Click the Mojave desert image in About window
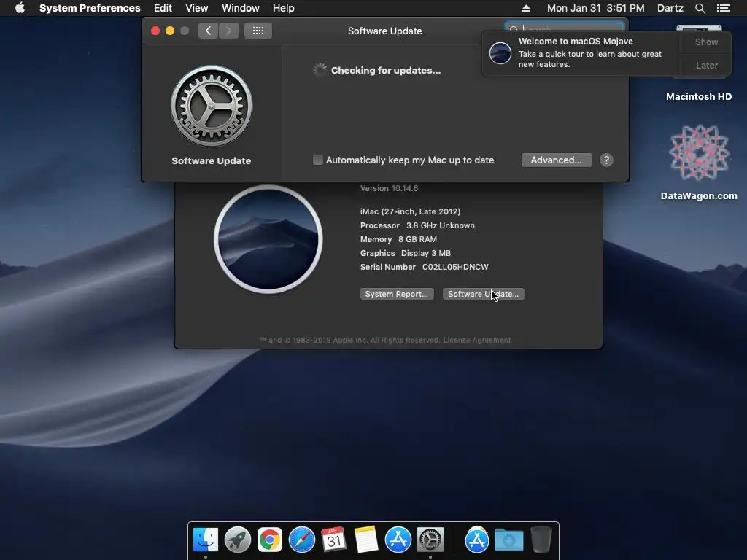Viewport: 747px width, 560px height. (268, 239)
